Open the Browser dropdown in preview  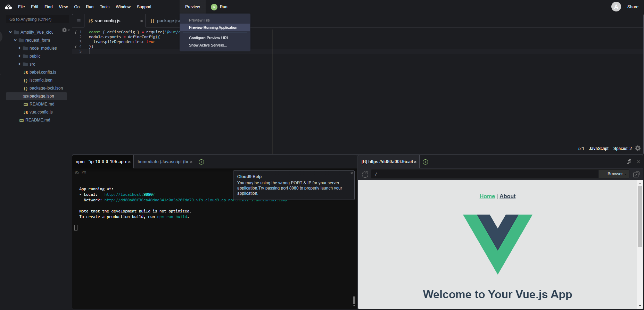[614, 174]
